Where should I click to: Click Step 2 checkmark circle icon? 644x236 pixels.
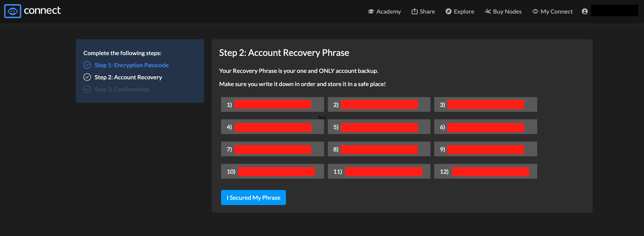pos(87,77)
